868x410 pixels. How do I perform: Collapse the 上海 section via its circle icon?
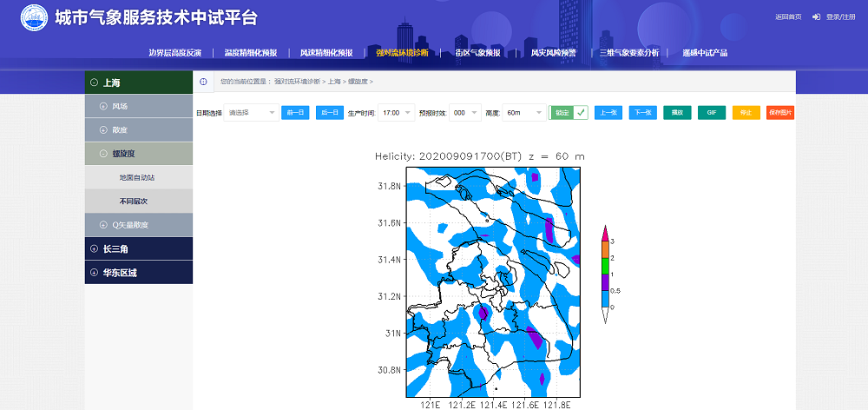pyautogui.click(x=94, y=83)
